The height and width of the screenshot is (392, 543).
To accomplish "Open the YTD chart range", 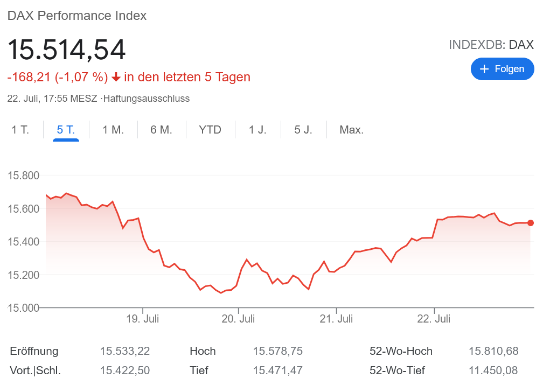I will (x=210, y=130).
